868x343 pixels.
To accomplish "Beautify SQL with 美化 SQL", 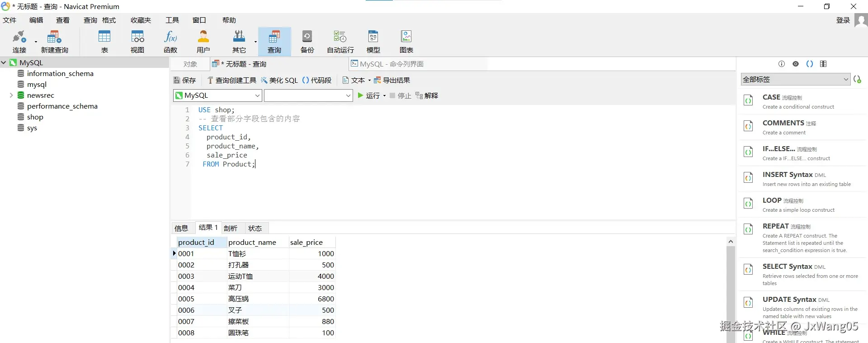I will pos(279,80).
